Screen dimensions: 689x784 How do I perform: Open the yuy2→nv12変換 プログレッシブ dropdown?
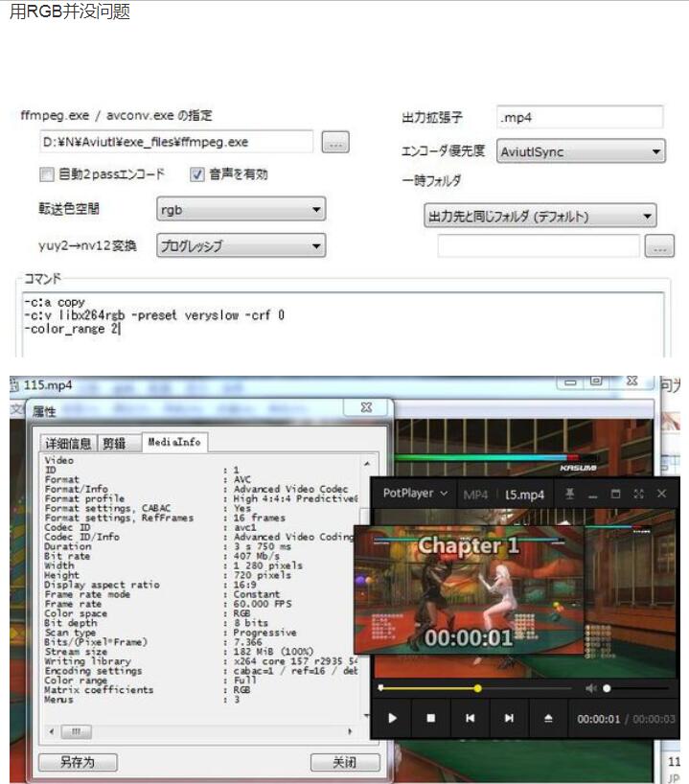tap(241, 246)
